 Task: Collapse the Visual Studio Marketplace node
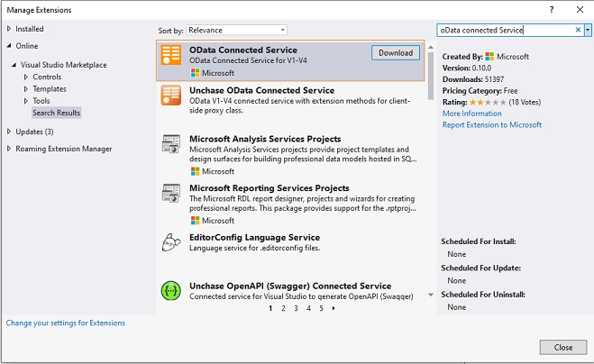pos(14,65)
